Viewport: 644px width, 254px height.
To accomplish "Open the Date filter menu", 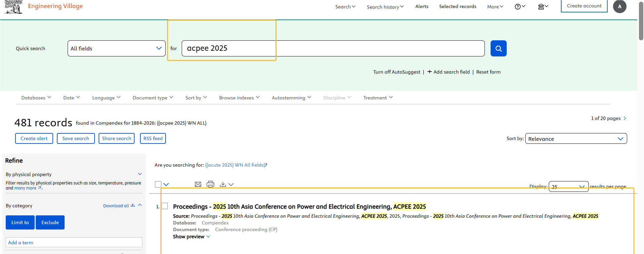I will (72, 97).
